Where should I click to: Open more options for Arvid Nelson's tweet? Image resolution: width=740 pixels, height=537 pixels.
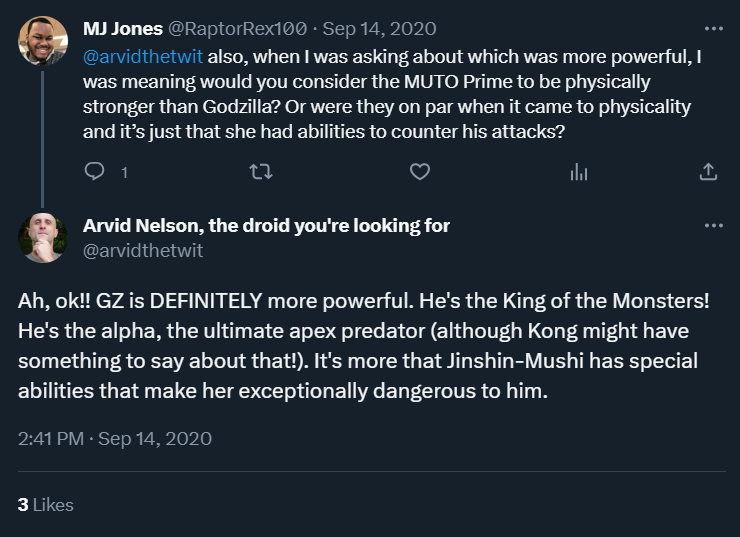click(x=712, y=226)
